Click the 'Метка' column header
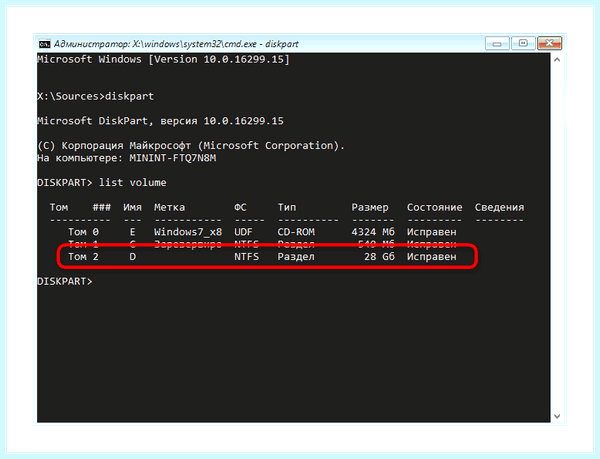 170,207
